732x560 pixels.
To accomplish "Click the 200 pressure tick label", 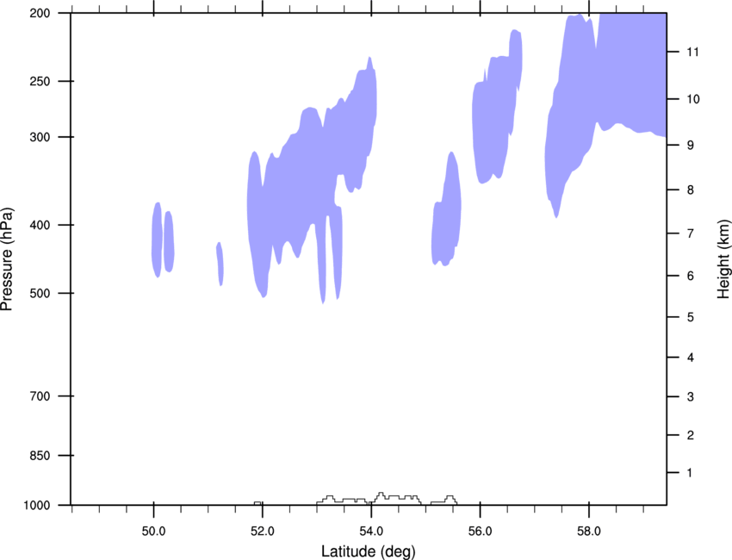I will (x=40, y=13).
